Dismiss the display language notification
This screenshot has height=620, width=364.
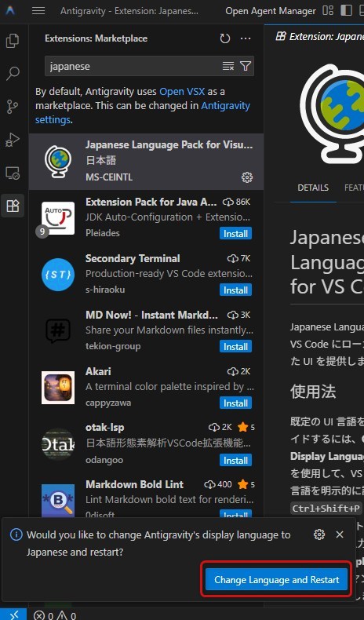click(340, 534)
